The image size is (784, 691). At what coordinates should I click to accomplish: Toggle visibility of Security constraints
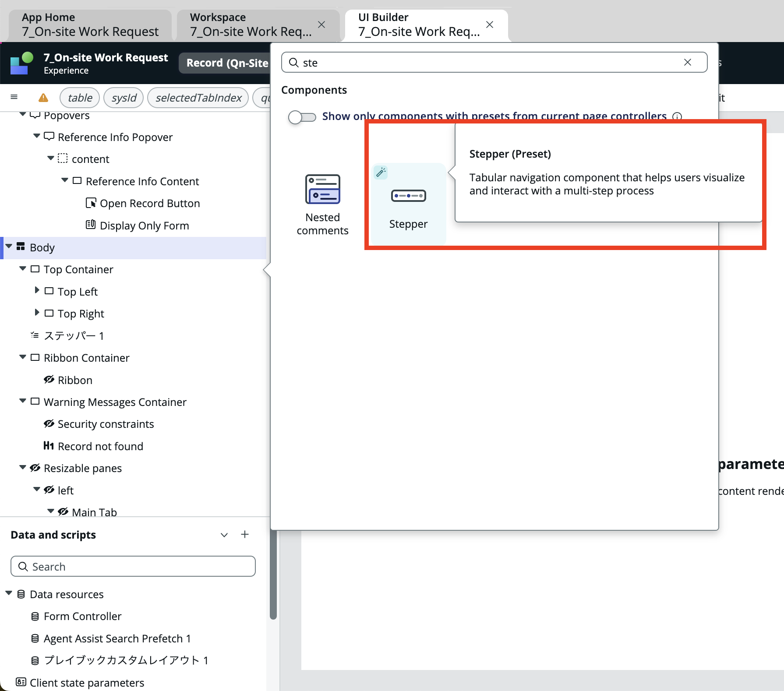coord(49,423)
